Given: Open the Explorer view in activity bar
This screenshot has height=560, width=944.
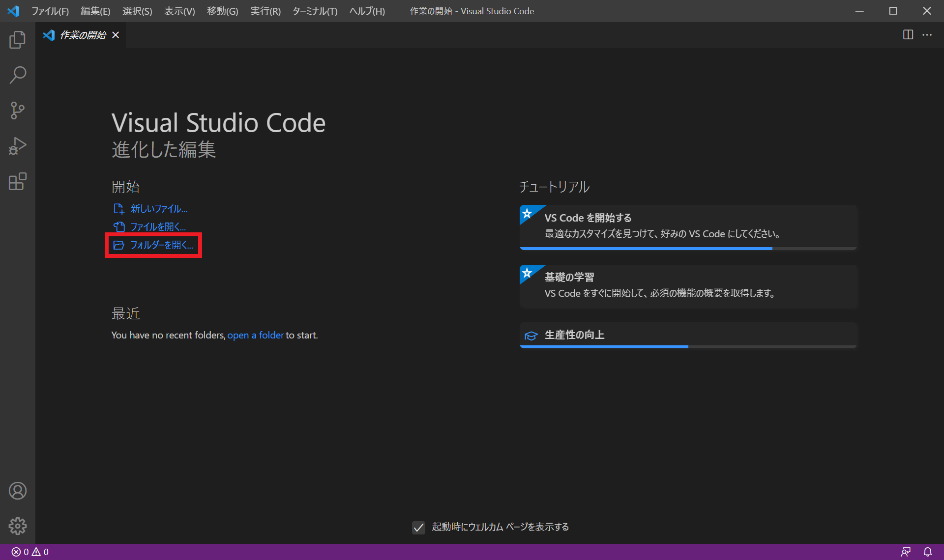Looking at the screenshot, I should (17, 40).
